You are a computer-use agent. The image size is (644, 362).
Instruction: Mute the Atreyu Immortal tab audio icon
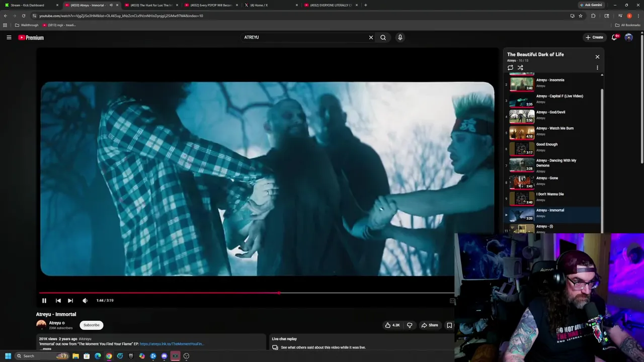tap(111, 5)
